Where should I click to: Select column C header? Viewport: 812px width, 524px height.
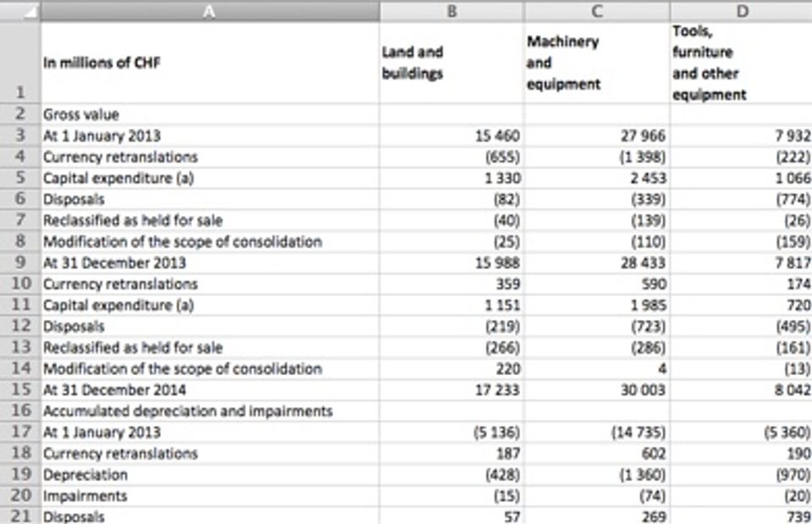[x=597, y=11]
